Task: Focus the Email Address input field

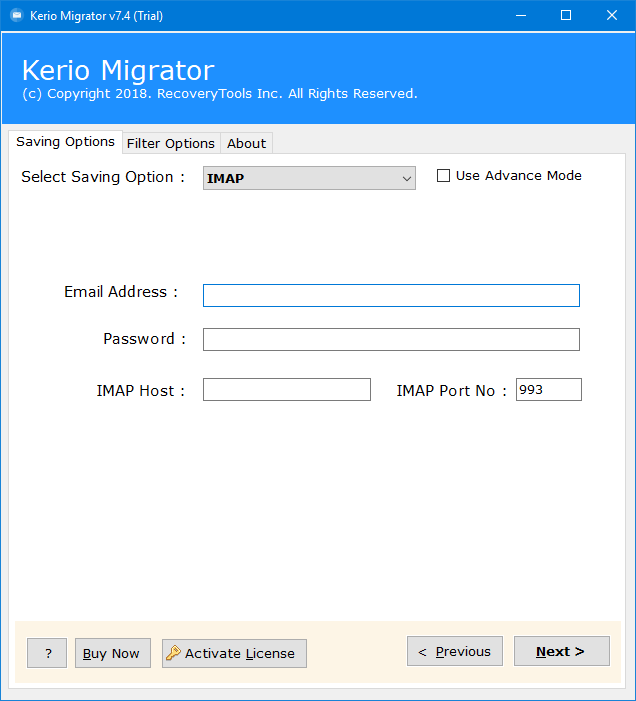Action: 391,295
